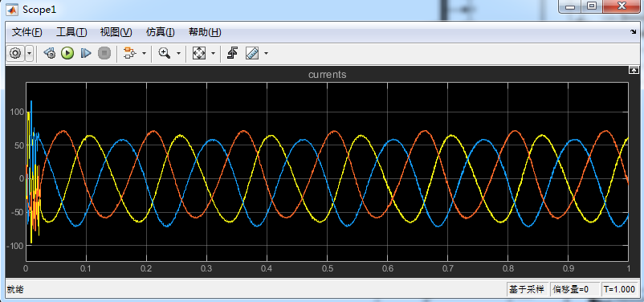Viewport: 644px width, 302px height.
Task: Open the 工具(T) menu
Action: tap(71, 32)
